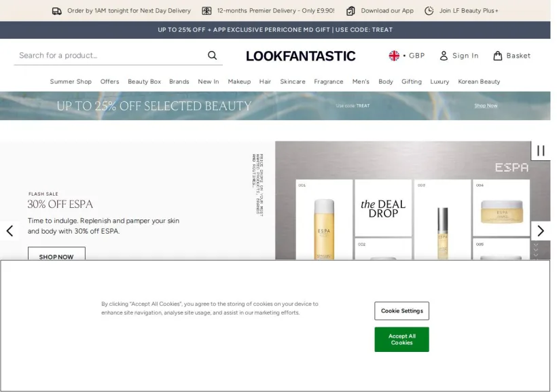
Task: Click UP TO 25% OFF SELECTED BEAUTY heading
Action: pos(154,106)
